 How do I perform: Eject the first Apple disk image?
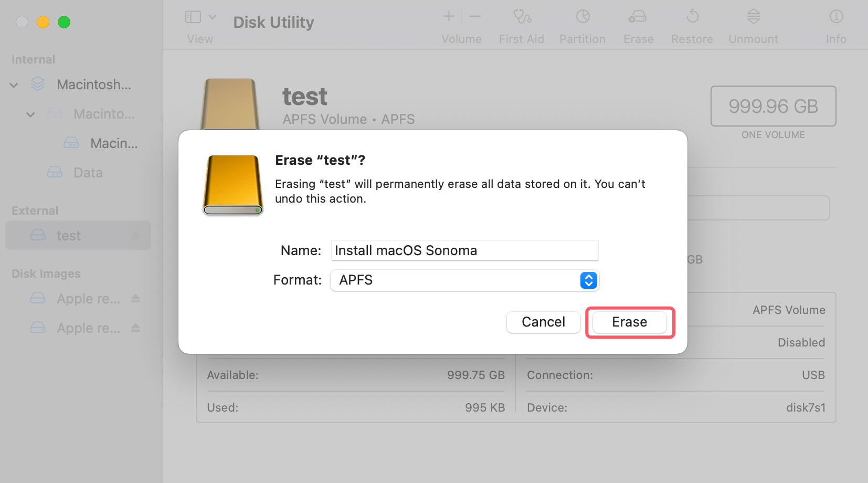[136, 298]
